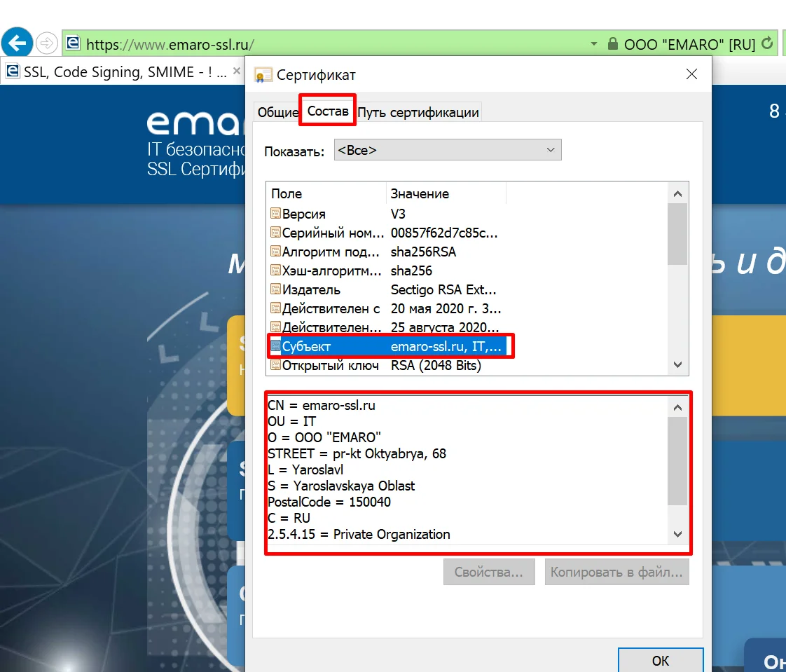786x672 pixels.
Task: Click the Хэш-алгоритм field icon
Action: 275,270
